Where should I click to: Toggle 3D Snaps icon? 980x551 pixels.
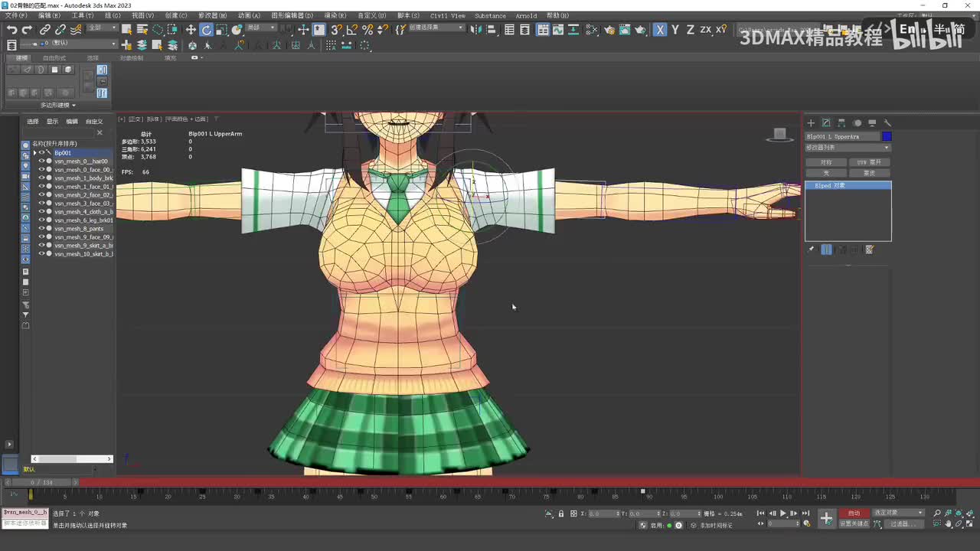(336, 30)
